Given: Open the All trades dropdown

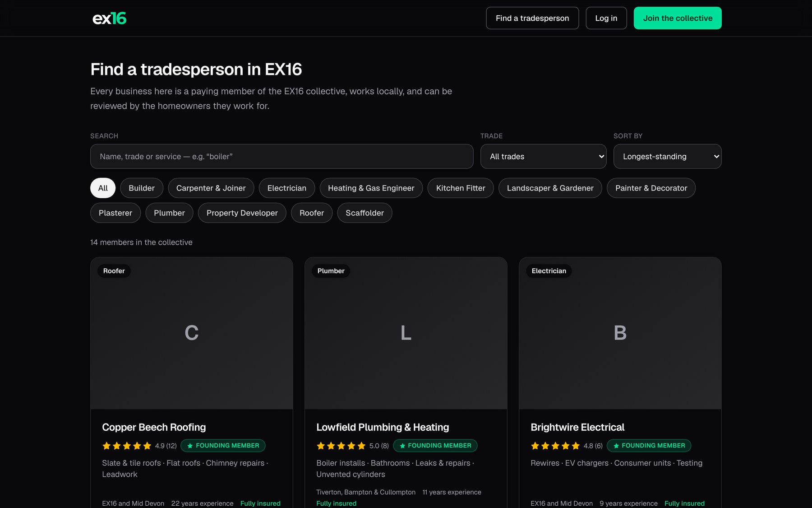Looking at the screenshot, I should click(x=543, y=156).
